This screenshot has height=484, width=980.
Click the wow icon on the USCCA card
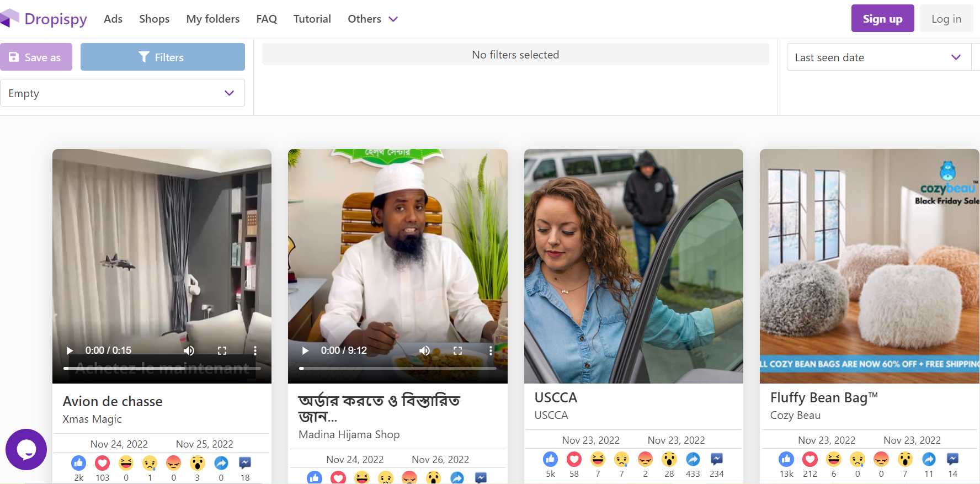pos(669,459)
